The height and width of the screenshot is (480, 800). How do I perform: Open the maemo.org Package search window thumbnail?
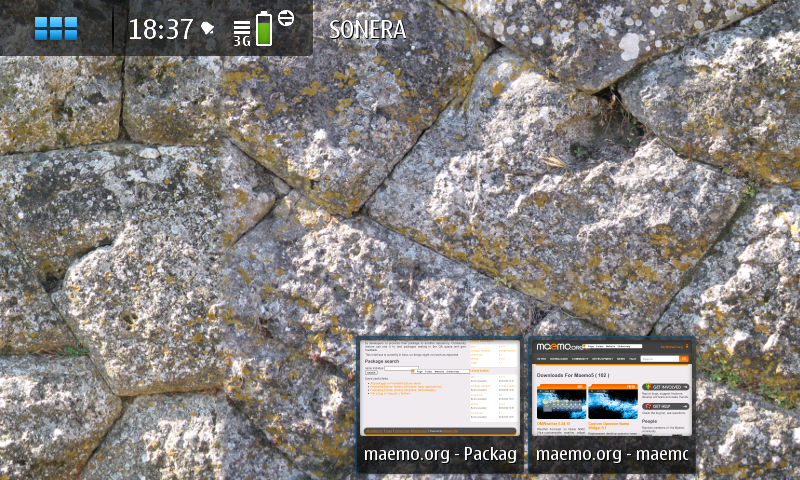[440, 388]
